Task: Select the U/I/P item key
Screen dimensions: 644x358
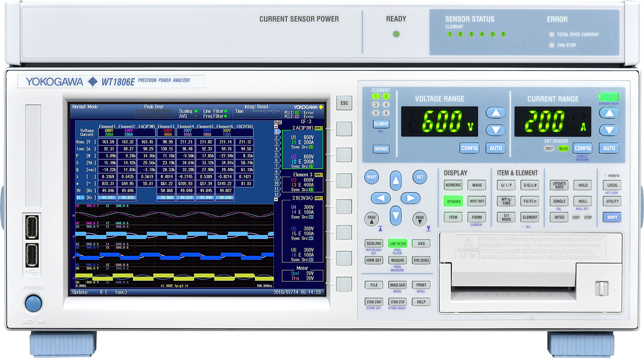Action: [506, 185]
